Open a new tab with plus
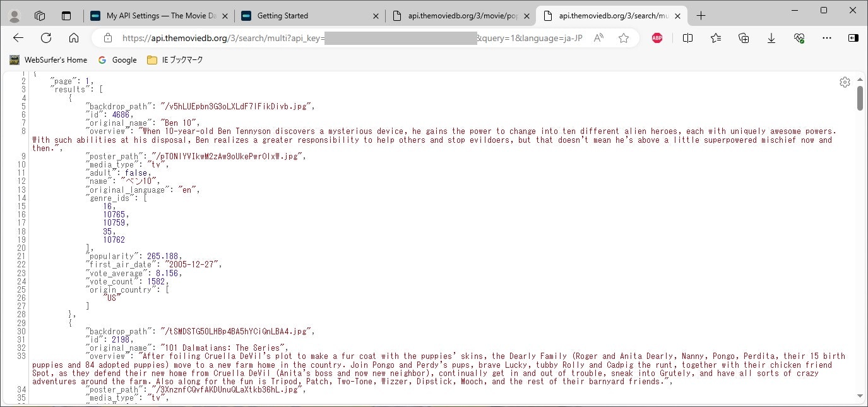 pos(701,16)
